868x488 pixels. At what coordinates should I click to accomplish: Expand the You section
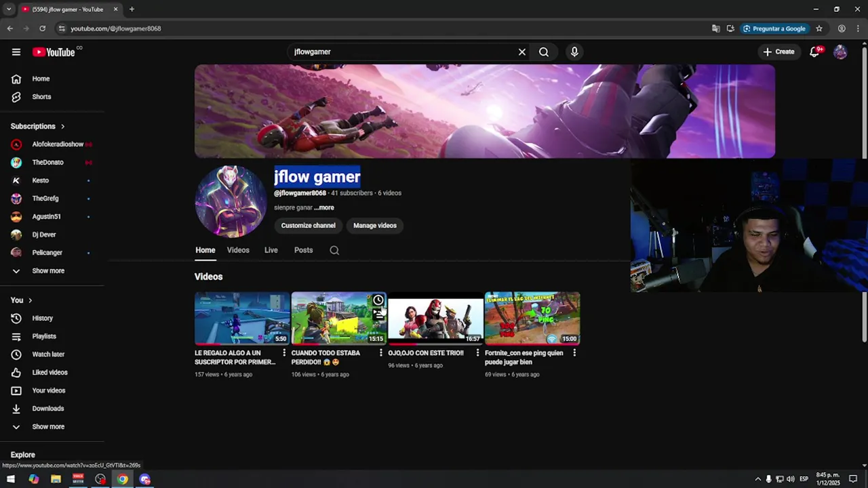(21, 300)
